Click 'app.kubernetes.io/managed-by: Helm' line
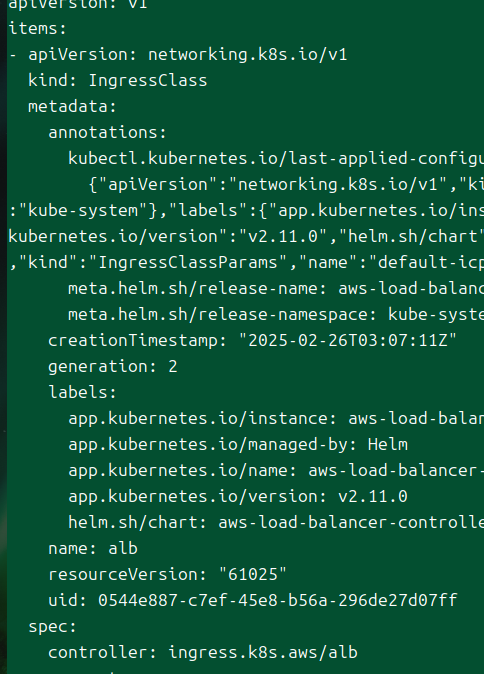 tap(238, 444)
